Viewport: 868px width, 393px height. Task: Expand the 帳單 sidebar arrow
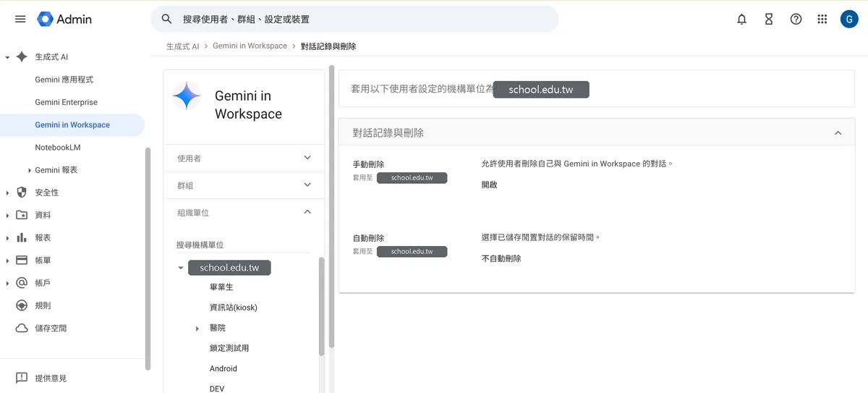7,260
